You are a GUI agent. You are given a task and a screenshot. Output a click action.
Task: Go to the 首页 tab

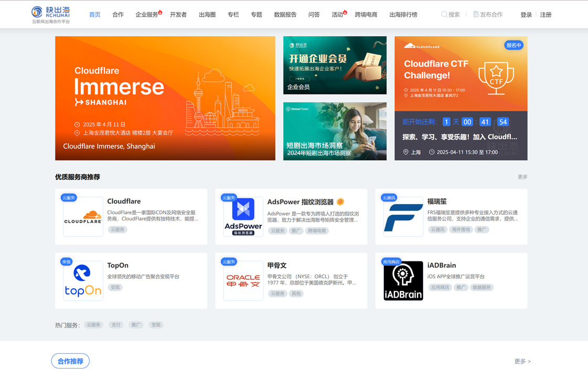(94, 15)
